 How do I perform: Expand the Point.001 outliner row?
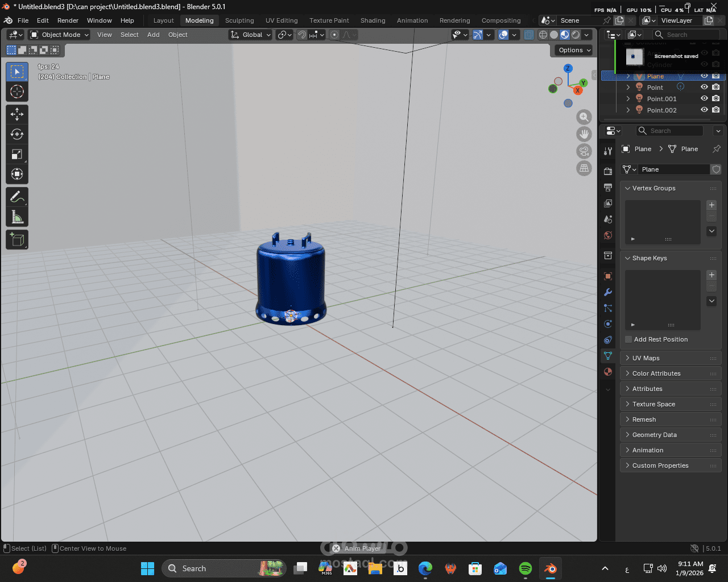click(628, 99)
